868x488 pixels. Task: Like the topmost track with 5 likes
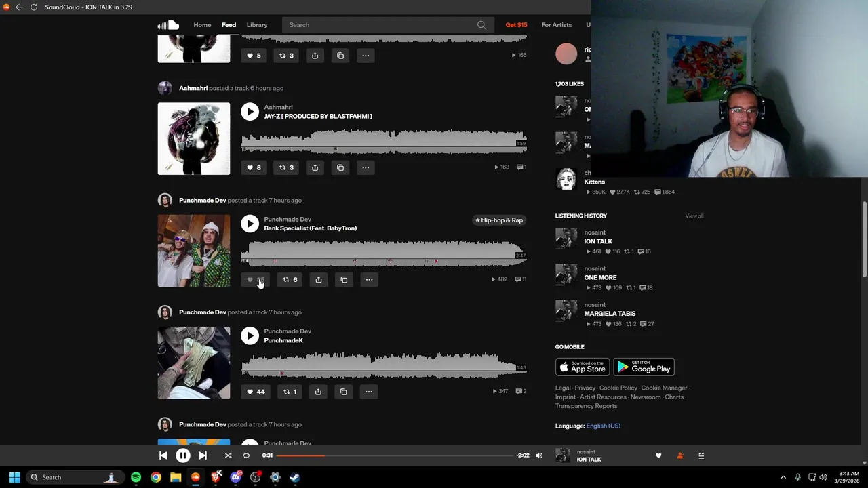pos(254,56)
